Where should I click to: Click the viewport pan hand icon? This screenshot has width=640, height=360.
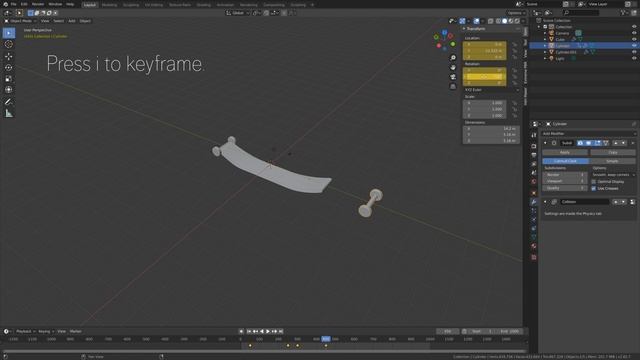click(453, 67)
